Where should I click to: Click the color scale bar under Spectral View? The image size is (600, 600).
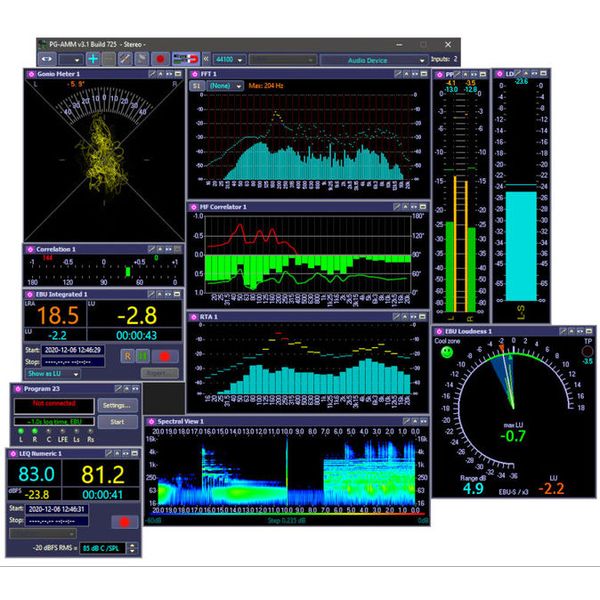point(287,515)
